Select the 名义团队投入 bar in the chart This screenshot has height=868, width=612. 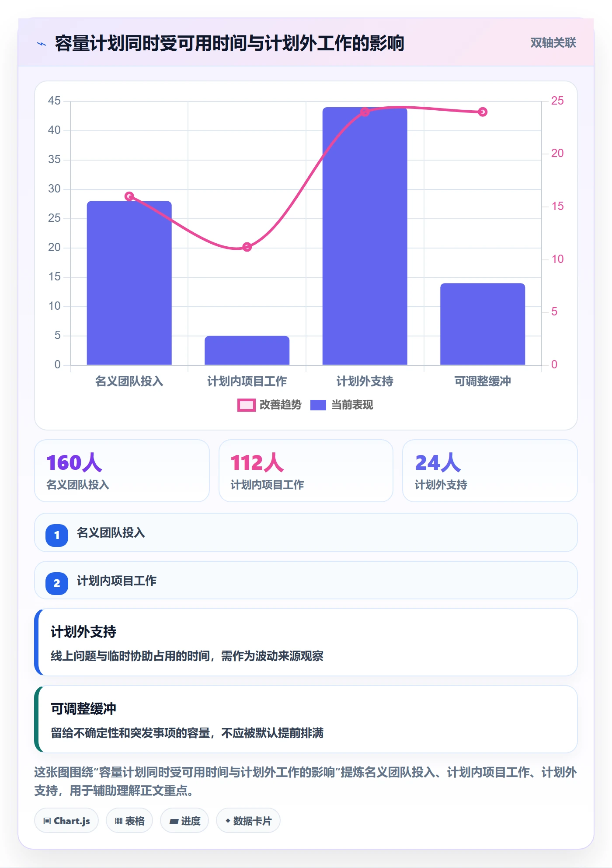(x=129, y=283)
